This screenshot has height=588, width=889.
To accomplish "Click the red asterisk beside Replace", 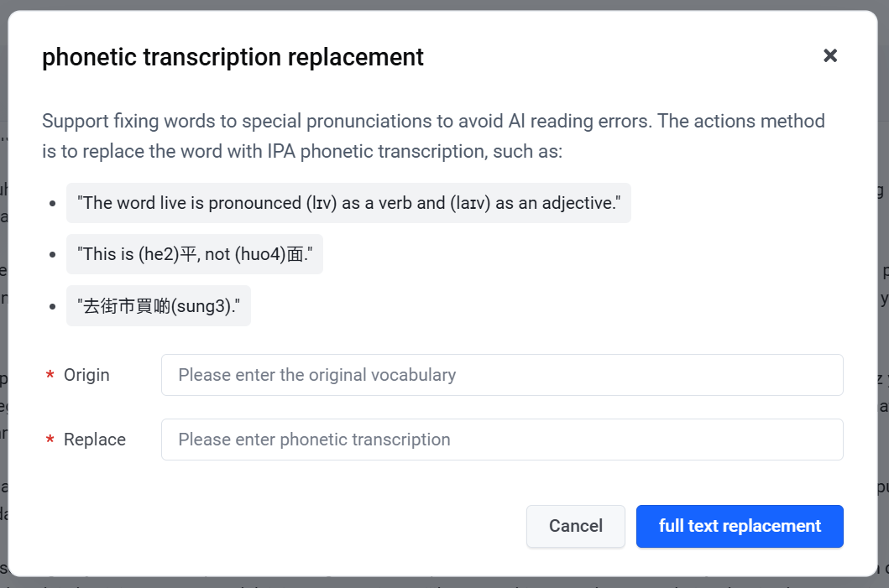I will tap(50, 440).
